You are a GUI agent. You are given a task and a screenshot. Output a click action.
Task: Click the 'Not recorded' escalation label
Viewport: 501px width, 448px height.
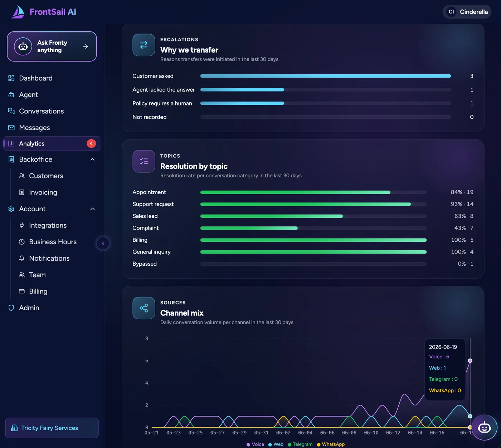[x=150, y=117]
